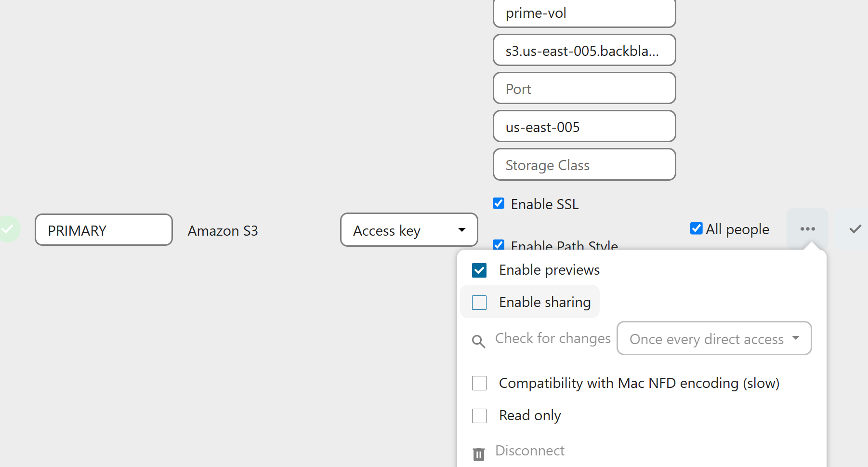
Task: Disable the Enable Path Style checkbox
Action: tap(499, 245)
